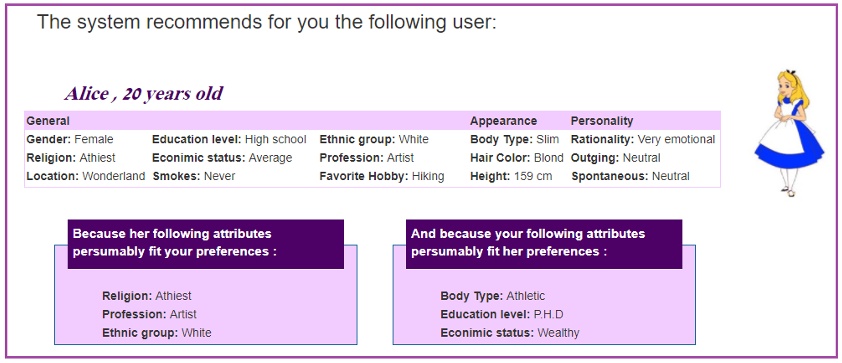Click 'Econimic status: Wealthy' in the explanation box
Screen dimensions: 842x363
pyautogui.click(x=510, y=333)
